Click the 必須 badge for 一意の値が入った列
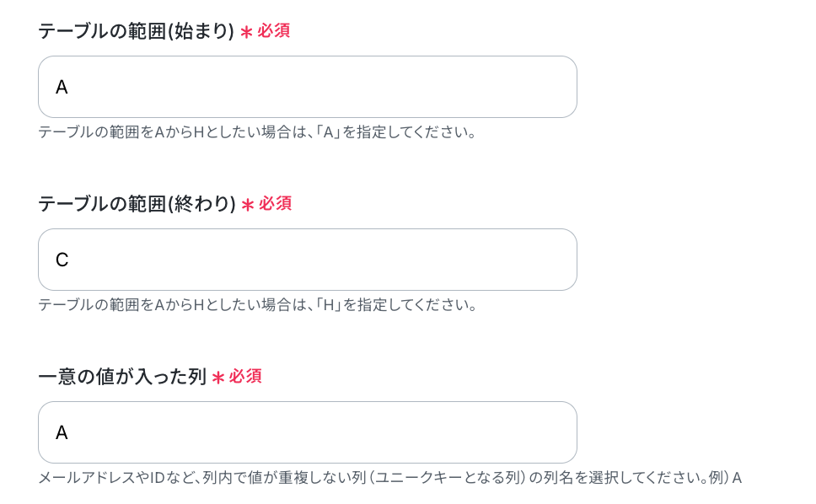 pos(245,377)
